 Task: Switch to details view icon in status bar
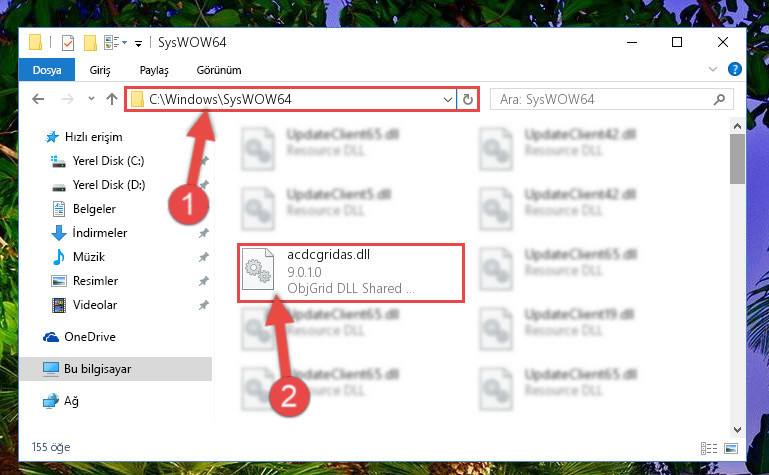pyautogui.click(x=709, y=448)
